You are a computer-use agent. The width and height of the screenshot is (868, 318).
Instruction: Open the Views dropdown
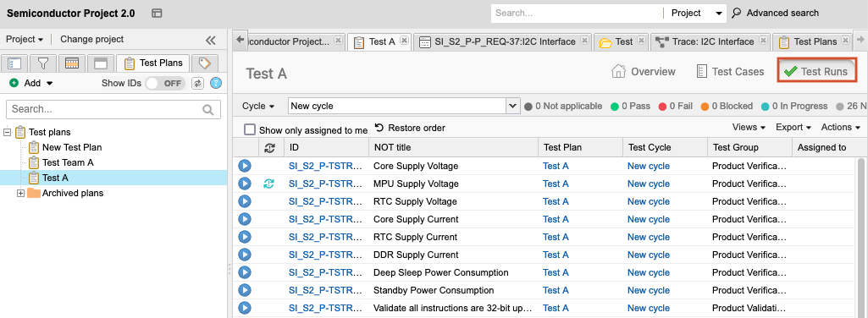click(x=749, y=127)
